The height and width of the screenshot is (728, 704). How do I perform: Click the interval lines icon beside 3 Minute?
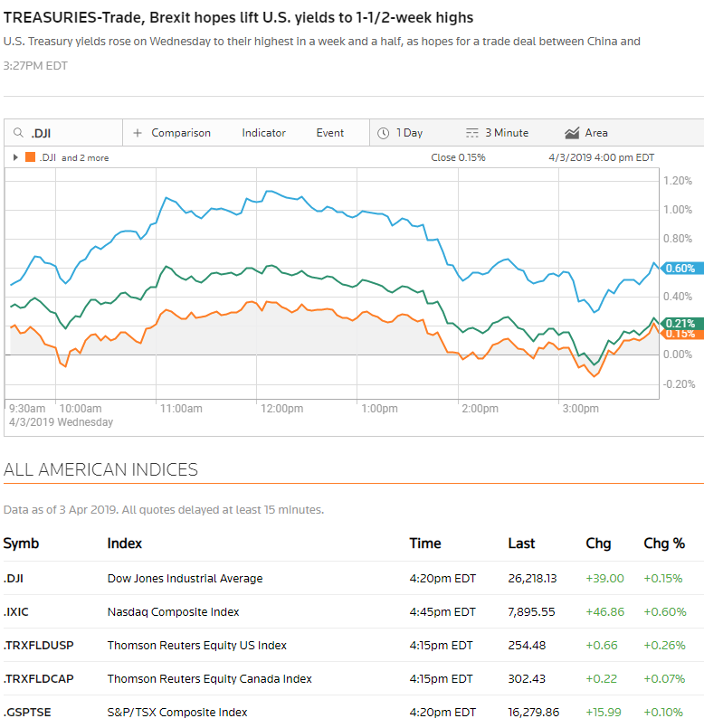[471, 133]
